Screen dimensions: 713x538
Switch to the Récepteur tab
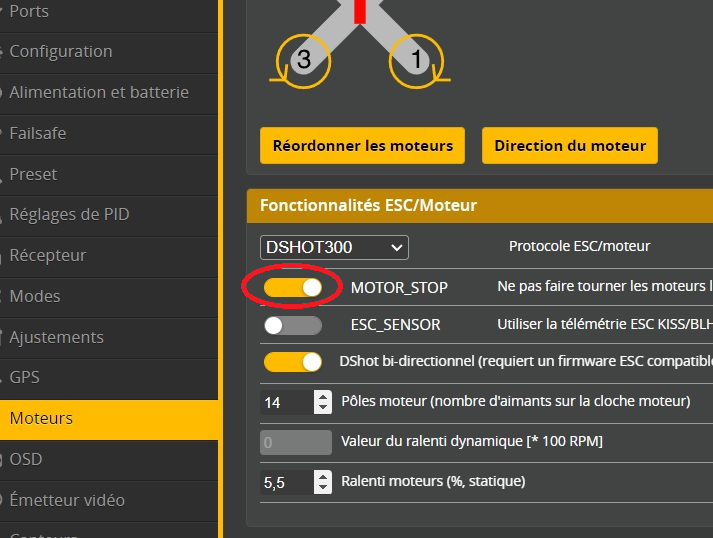pyautogui.click(x=48, y=255)
